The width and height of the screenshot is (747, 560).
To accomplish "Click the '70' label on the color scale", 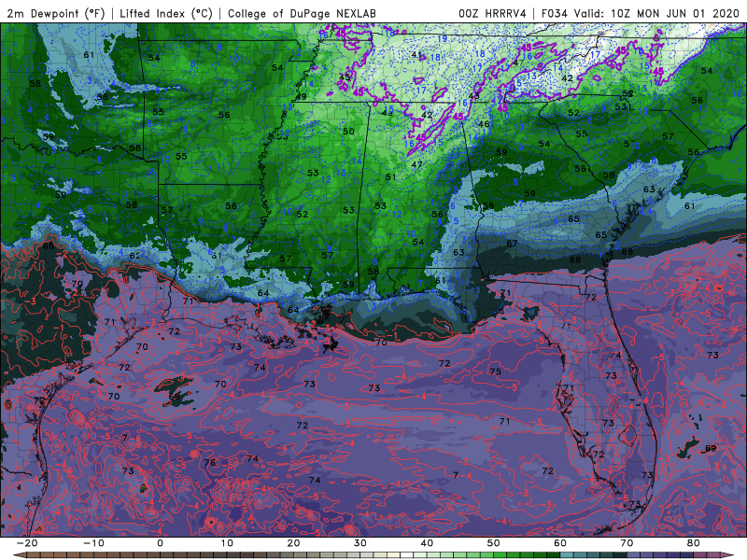I will [x=627, y=543].
